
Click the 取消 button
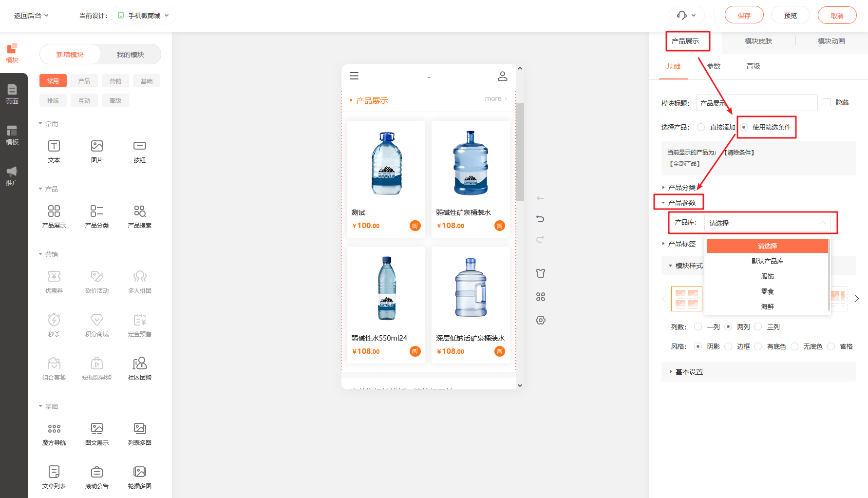[x=837, y=15]
